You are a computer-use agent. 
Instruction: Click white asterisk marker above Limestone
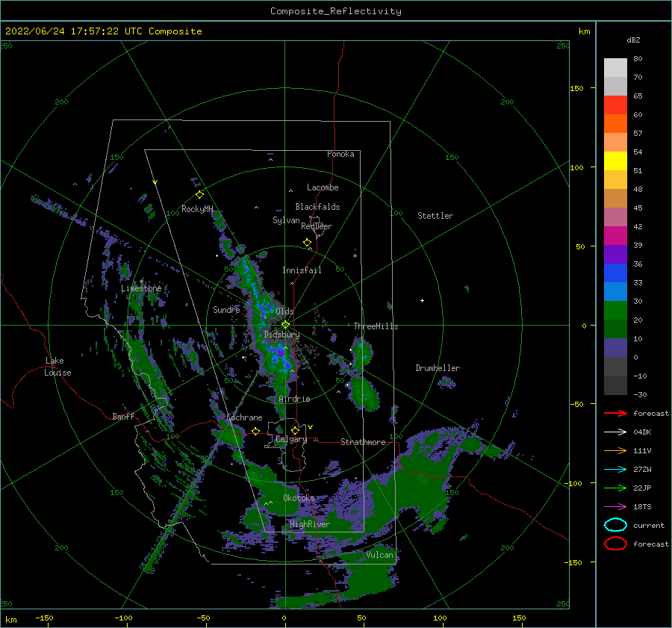tap(141, 282)
